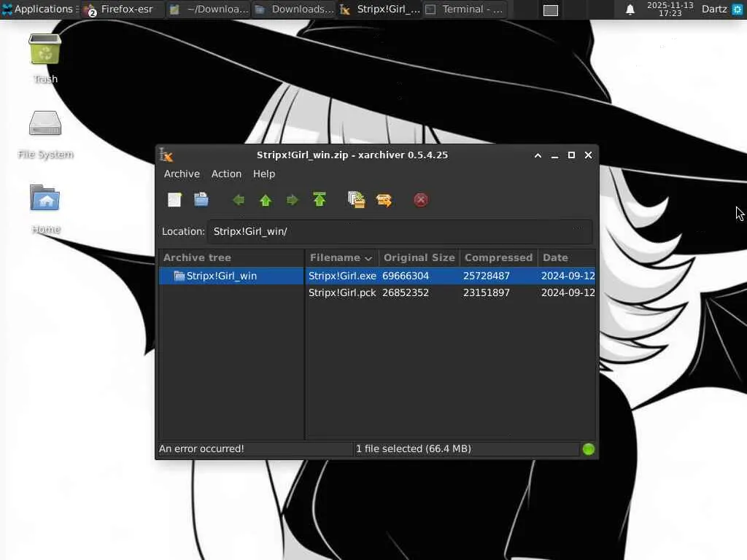Click the 2024-09-12 date of Stripx!Girl.pck
Viewport: 747px width, 560px height.
[568, 292]
